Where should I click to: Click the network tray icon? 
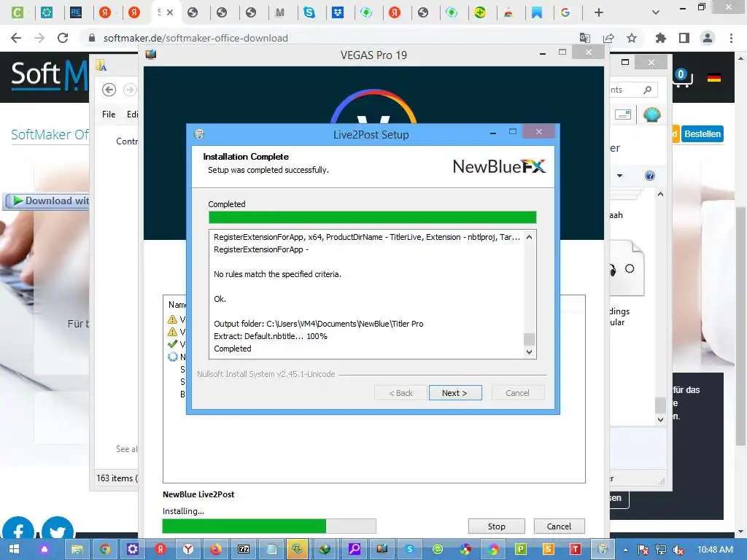pos(661,550)
